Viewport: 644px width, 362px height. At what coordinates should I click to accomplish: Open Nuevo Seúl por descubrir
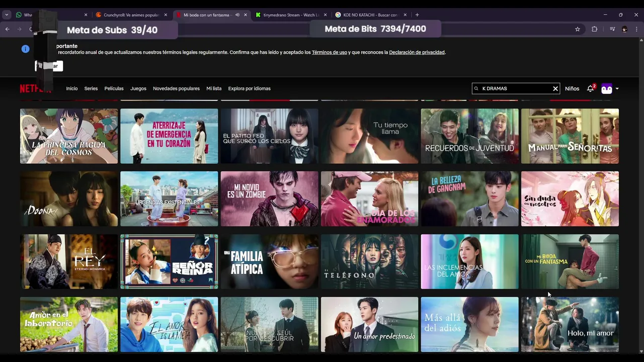tap(269, 325)
